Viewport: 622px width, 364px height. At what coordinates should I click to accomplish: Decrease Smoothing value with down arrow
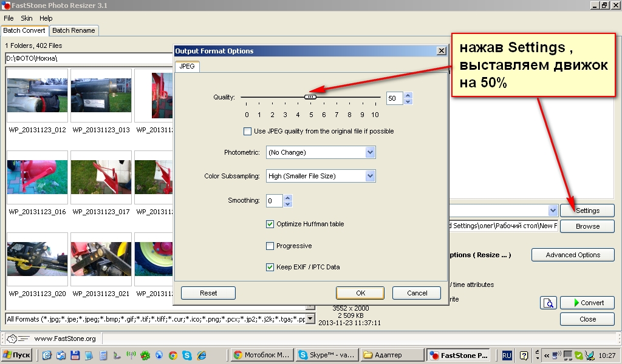coord(288,204)
